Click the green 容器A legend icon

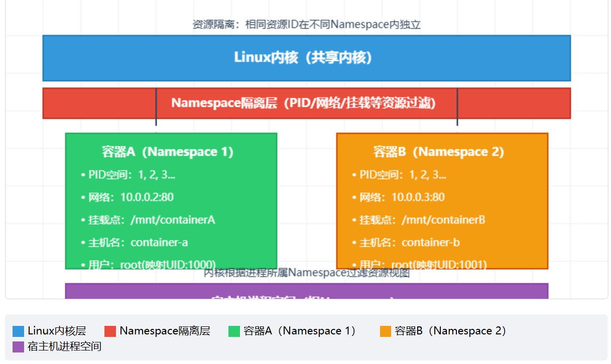[233, 331]
